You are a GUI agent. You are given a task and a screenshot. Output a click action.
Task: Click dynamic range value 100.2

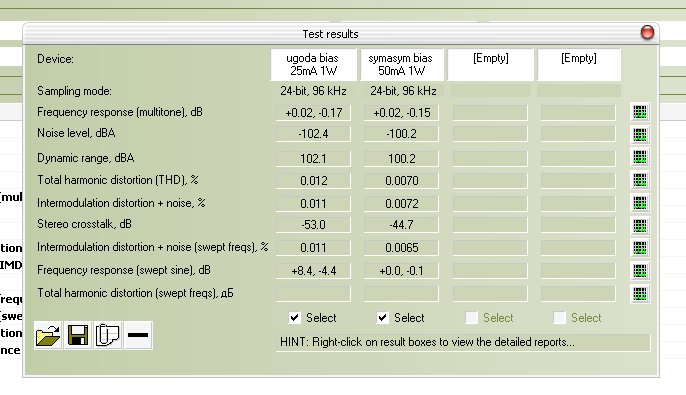[401, 159]
